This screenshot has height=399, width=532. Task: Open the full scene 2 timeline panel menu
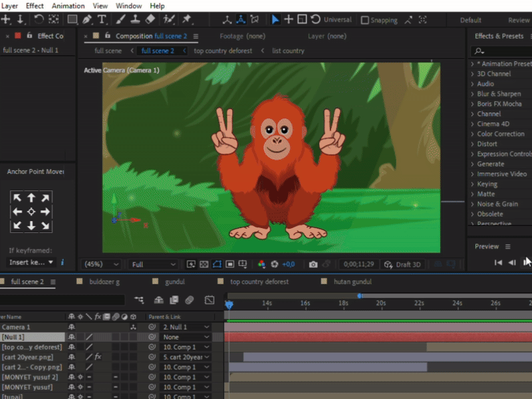pos(53,282)
